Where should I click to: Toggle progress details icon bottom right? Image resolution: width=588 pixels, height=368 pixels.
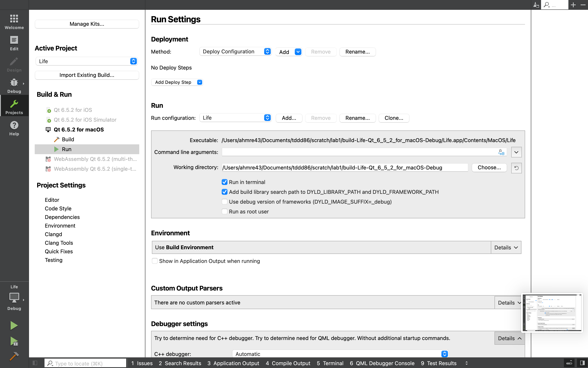coord(569,363)
